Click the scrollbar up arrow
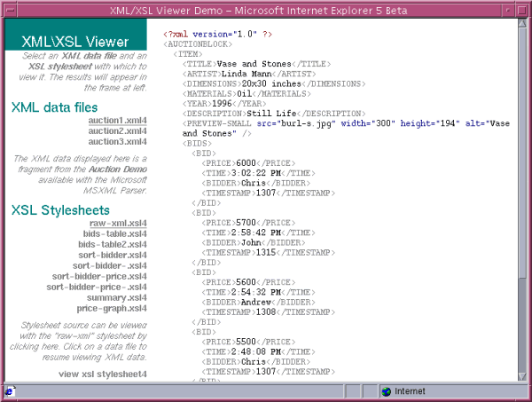 tap(522, 23)
